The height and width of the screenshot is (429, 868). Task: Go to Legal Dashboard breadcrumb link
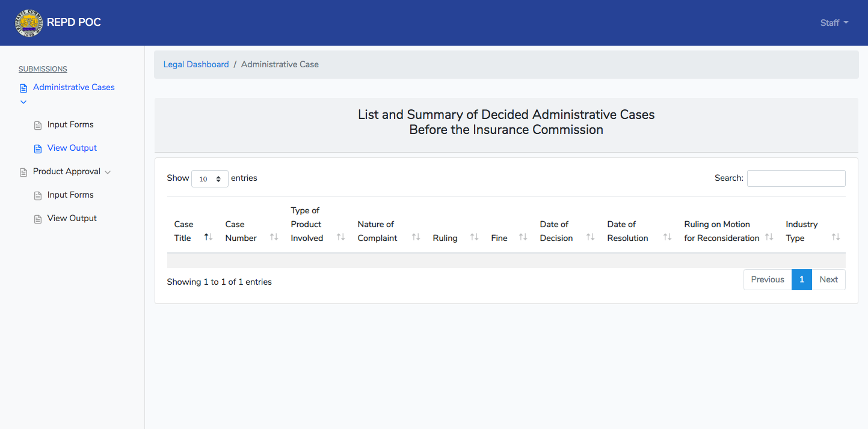196,64
